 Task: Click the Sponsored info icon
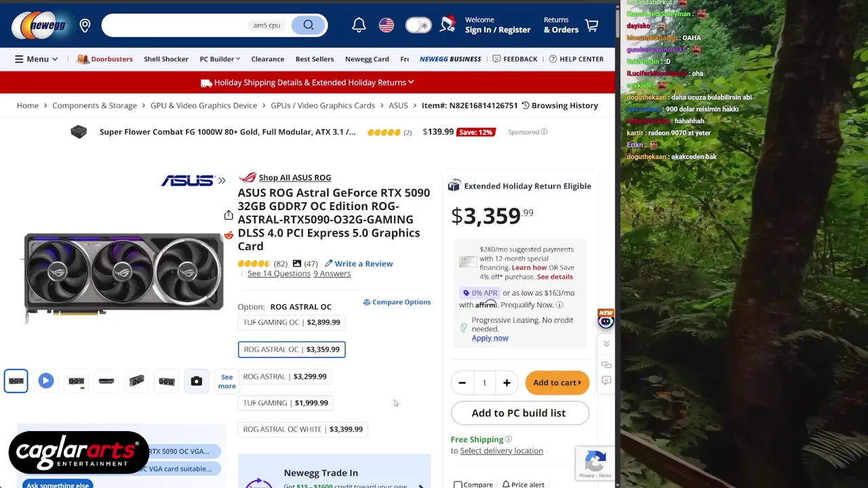point(544,132)
